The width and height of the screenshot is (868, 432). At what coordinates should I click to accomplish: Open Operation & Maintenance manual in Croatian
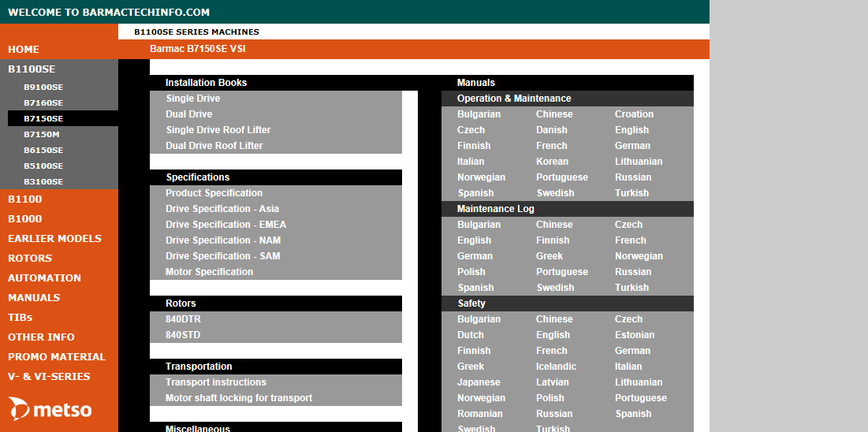click(634, 114)
